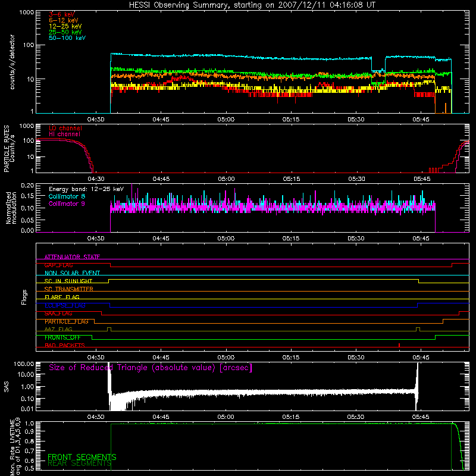Click 04:30 under the counts/s/detector plot
Viewport: 476px width, 476px height.
(96, 120)
